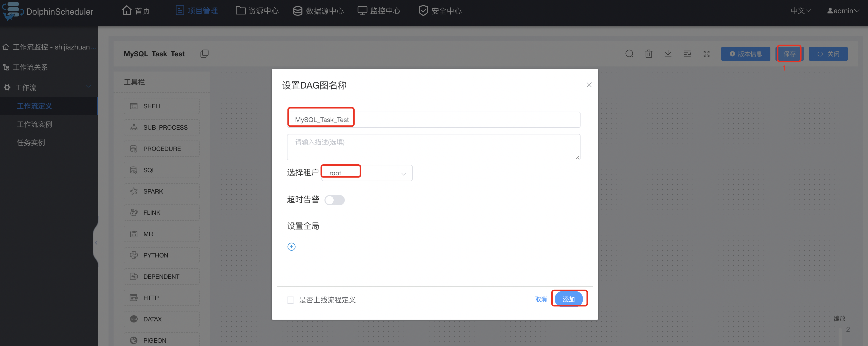Viewport: 868px width, 346px height.
Task: Click the trash delete toolbar icon
Action: coord(648,54)
